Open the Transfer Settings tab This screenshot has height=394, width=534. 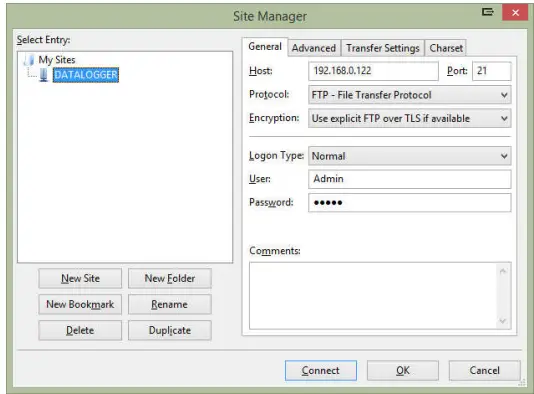coord(382,48)
